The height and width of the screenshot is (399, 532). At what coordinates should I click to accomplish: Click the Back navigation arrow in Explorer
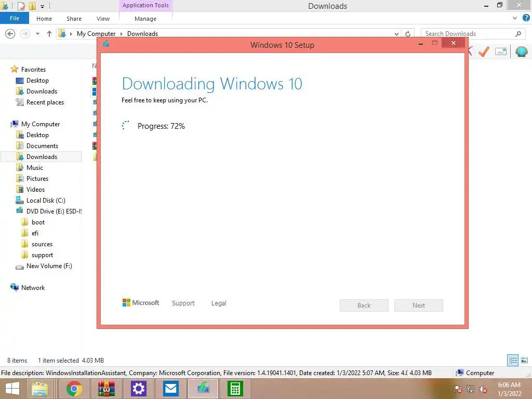10,34
